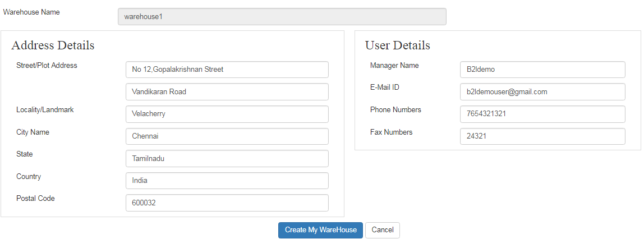This screenshot has height=248, width=644.
Task: Focus the No 12, Gopalakrishnan Street address field
Action: 227,70
